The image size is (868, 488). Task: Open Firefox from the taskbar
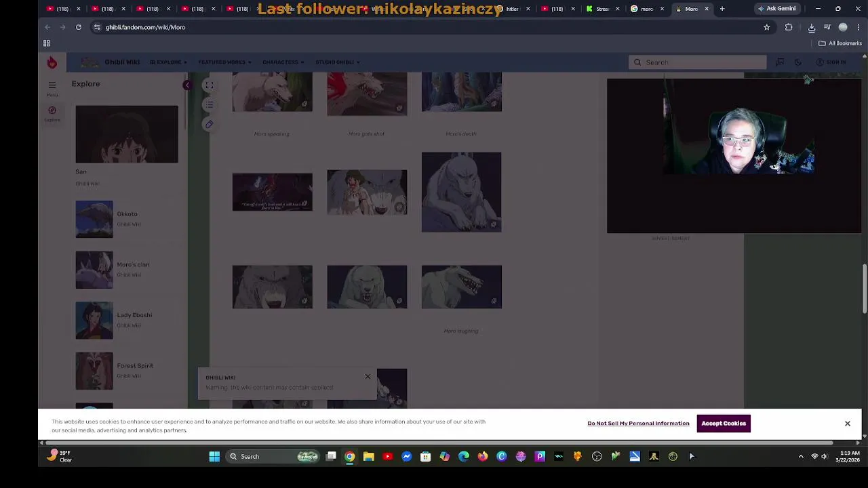pyautogui.click(x=482, y=457)
